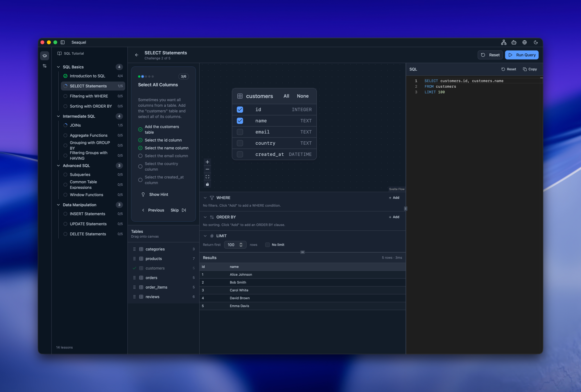The width and height of the screenshot is (581, 392).
Task: Lock the canvas with the padlock icon
Action: click(x=207, y=184)
